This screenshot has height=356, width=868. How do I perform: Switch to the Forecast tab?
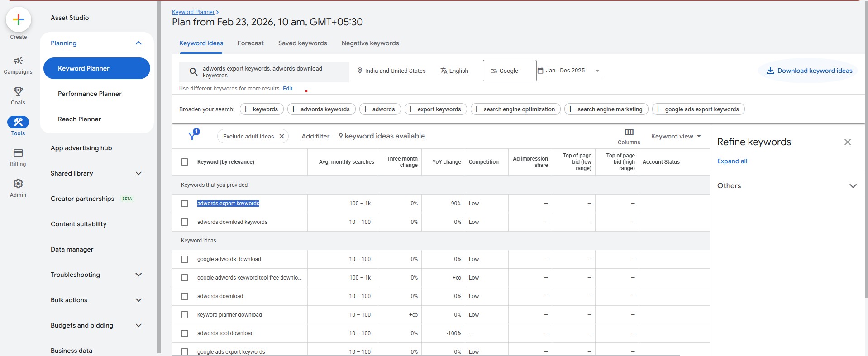[x=251, y=43]
